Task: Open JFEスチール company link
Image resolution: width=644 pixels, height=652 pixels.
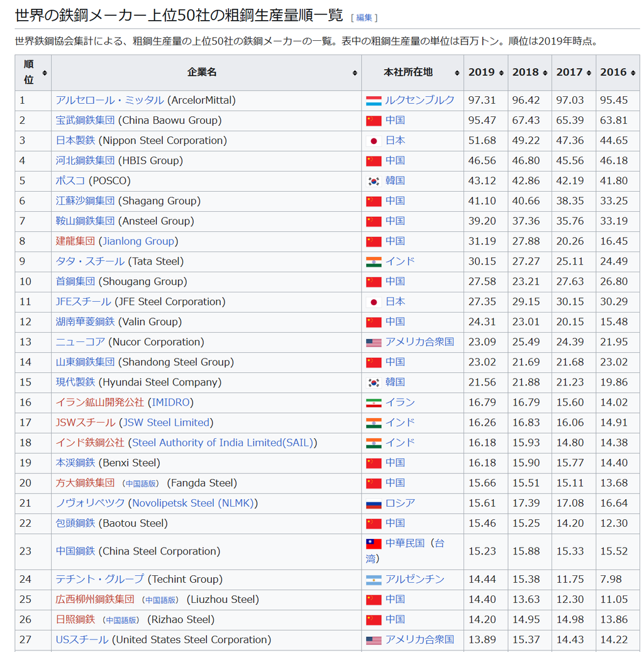Action: (x=83, y=302)
